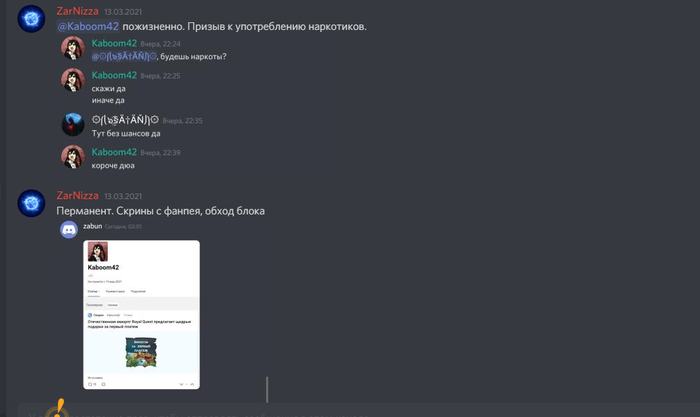Click the zabun username above the screenshot

pos(92,226)
